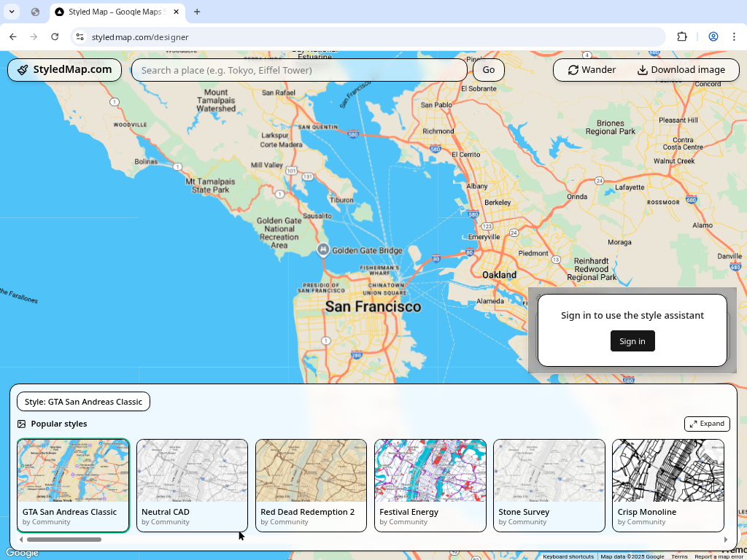Viewport: 747px width, 560px height.
Task: Click the styles scrollbar left arrow
Action: pyautogui.click(x=21, y=540)
